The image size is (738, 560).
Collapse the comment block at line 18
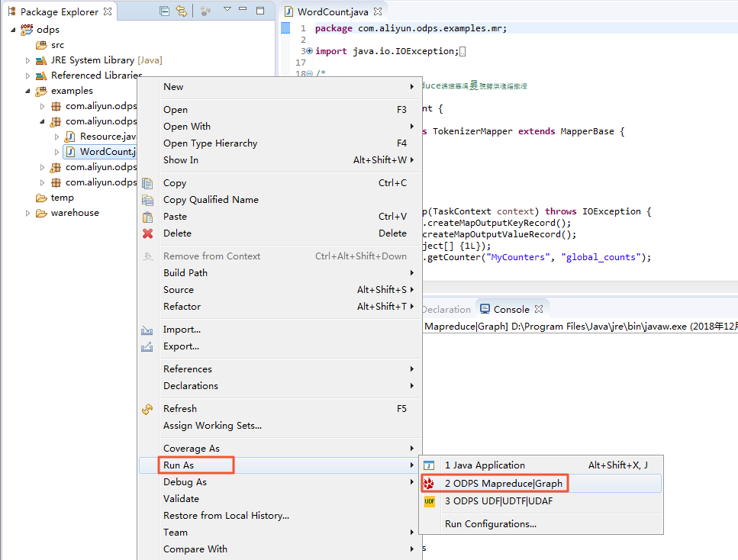(309, 74)
